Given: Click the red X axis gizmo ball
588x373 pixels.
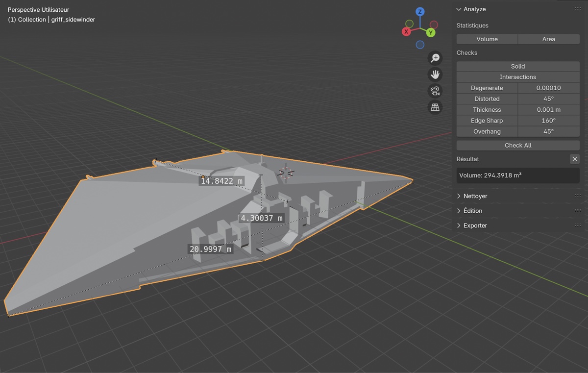Looking at the screenshot, I should 406,32.
